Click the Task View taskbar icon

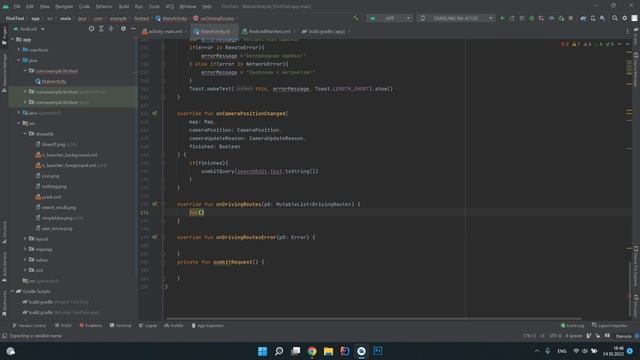[x=296, y=351]
